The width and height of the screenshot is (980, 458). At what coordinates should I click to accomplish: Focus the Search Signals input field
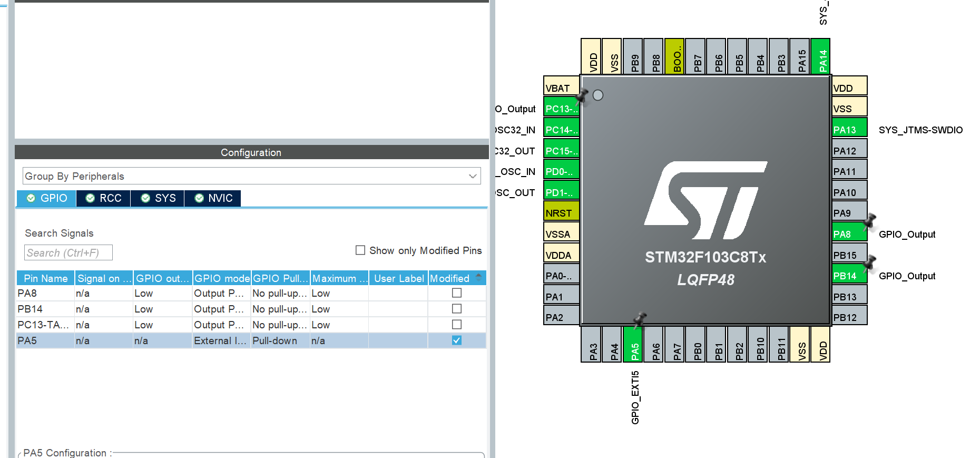[68, 253]
